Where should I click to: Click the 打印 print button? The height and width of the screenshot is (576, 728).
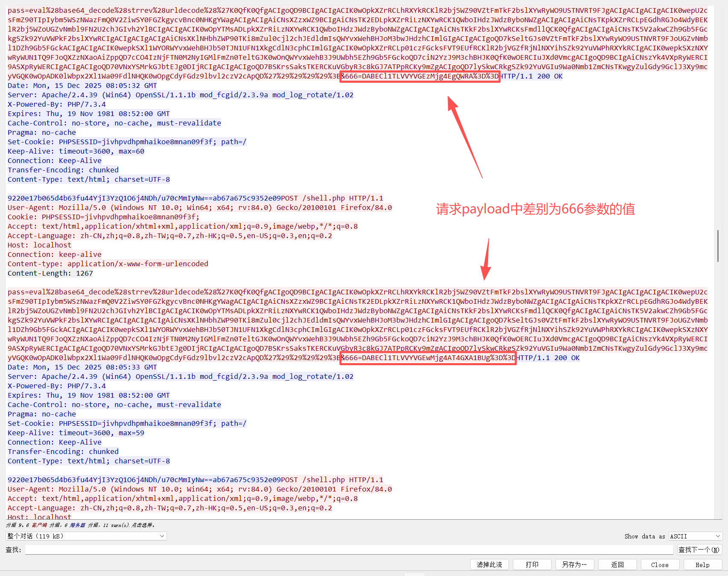coord(532,564)
